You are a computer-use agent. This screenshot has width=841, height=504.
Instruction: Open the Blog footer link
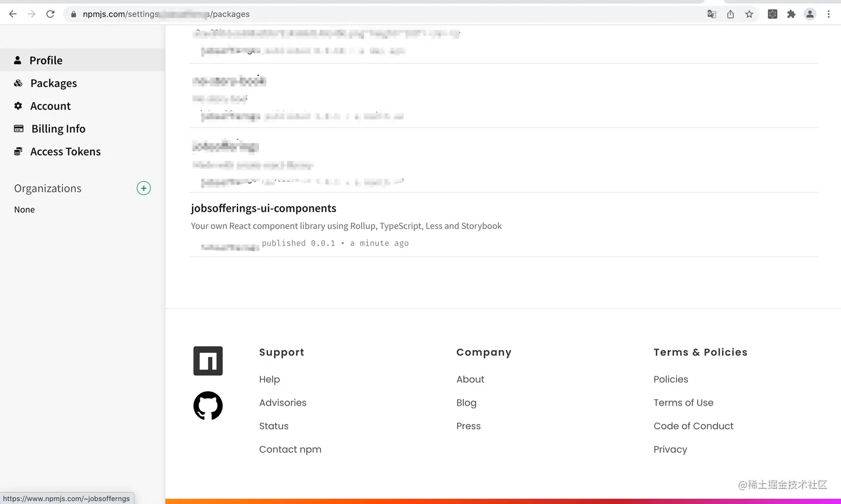point(466,402)
